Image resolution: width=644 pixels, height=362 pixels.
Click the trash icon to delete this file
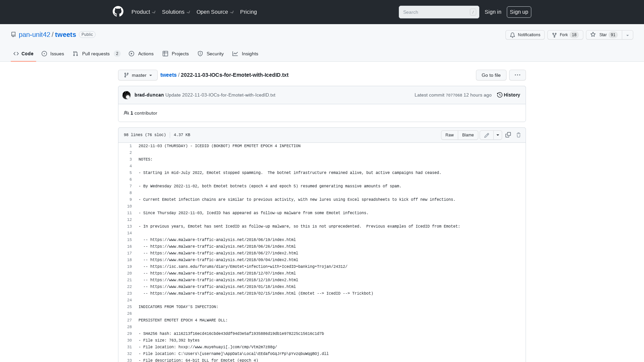pyautogui.click(x=518, y=135)
